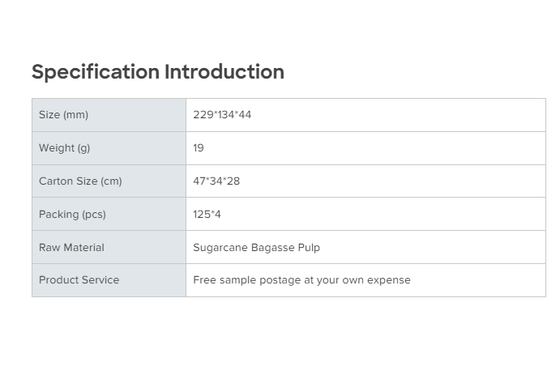Click the word "your" in Product Service
560x392 pixels.
331,280
